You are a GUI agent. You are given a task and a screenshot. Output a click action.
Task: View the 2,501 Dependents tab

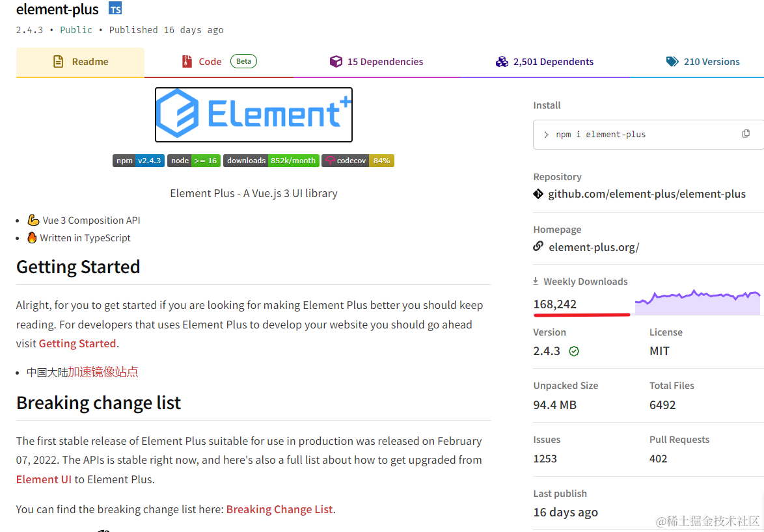pyautogui.click(x=545, y=61)
